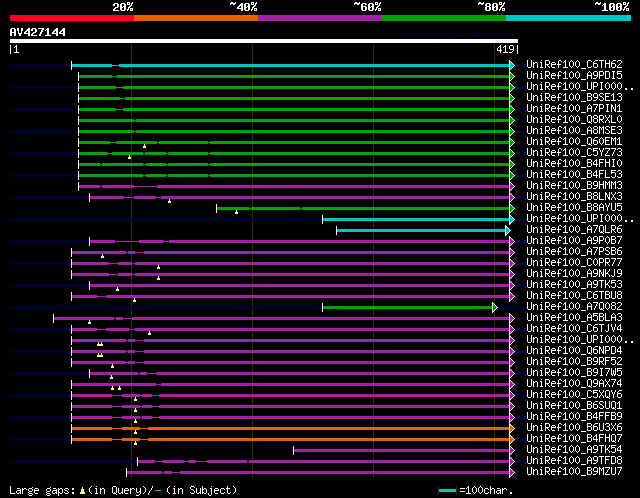This screenshot has width=640, height=498.
Task: Click the cyan alignment bar of the A7QLR6 row
Action: click(421, 231)
